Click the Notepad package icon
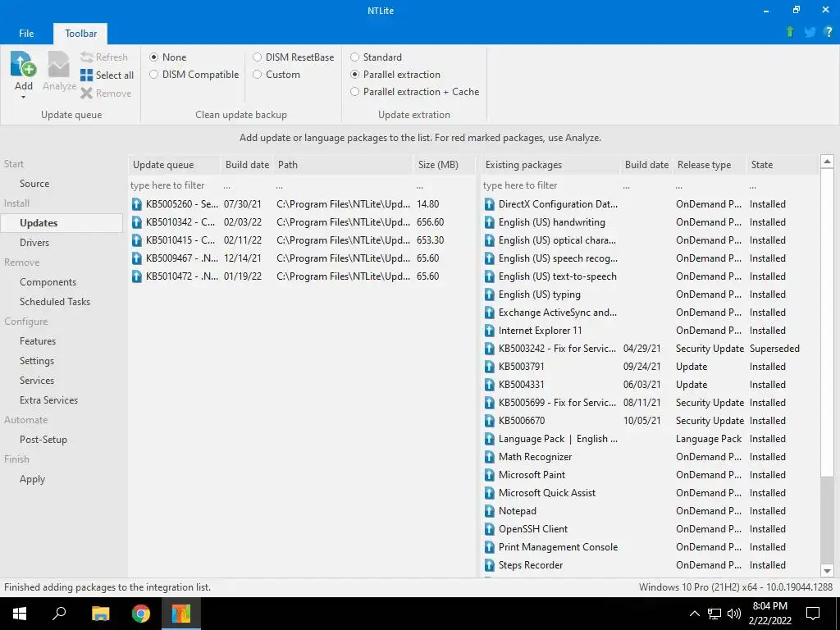840x630 pixels. (490, 511)
